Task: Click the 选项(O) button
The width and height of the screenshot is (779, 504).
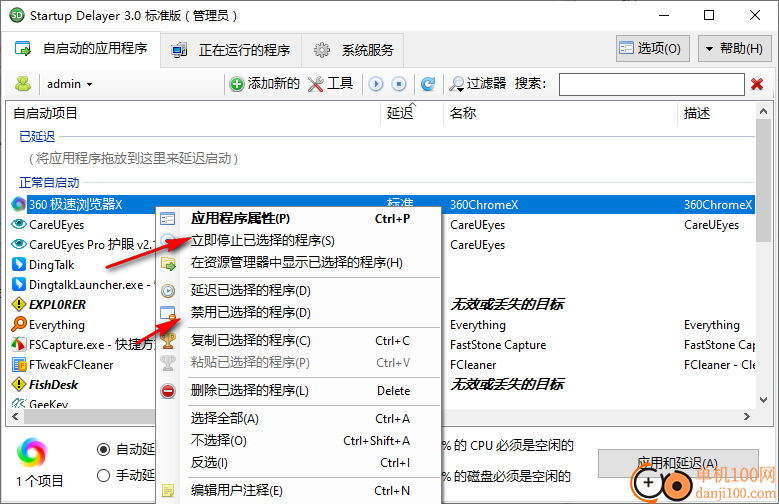Action: [x=652, y=49]
